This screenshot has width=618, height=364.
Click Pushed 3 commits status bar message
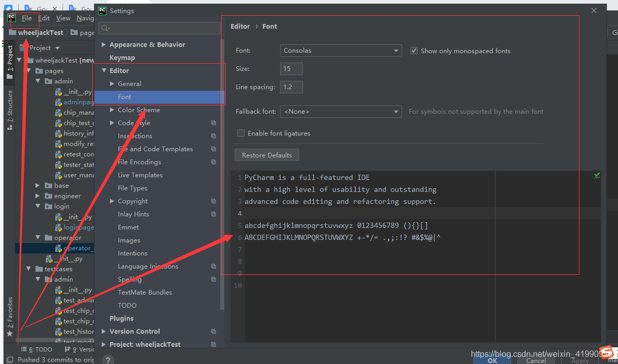pos(56,360)
